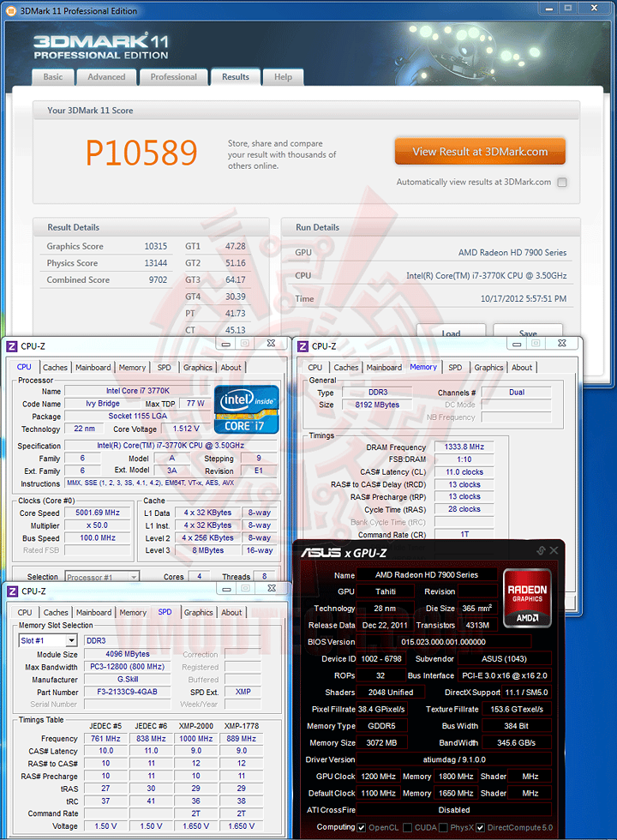This screenshot has width=617, height=840.
Task: Minimize the CPU-Z Memory window
Action: point(517,344)
